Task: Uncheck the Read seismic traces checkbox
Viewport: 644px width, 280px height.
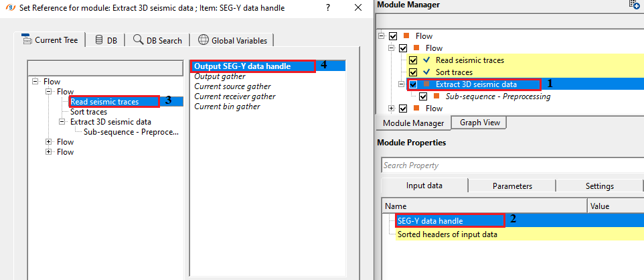Action: tap(413, 60)
